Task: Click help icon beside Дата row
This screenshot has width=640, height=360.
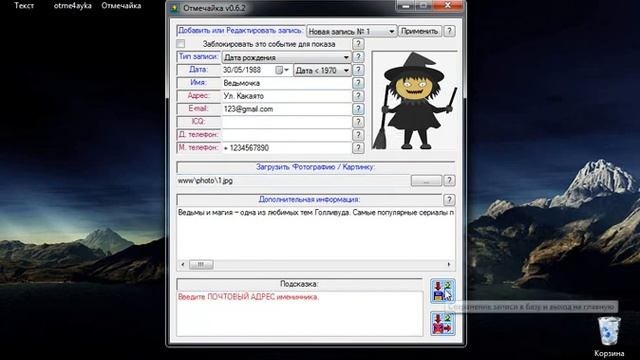Action: 358,70
